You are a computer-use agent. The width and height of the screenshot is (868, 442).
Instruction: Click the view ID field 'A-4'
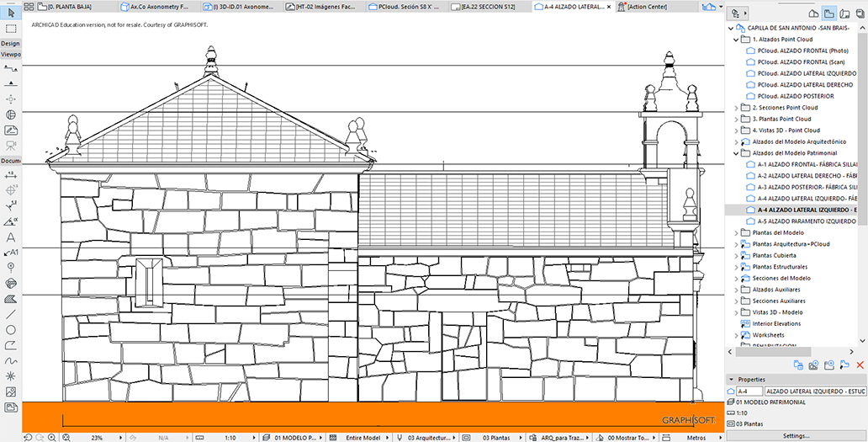pos(749,391)
